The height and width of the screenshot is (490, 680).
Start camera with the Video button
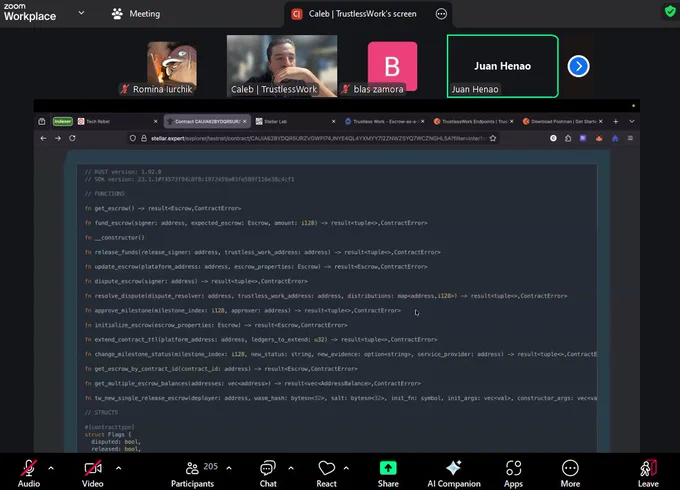point(93,473)
